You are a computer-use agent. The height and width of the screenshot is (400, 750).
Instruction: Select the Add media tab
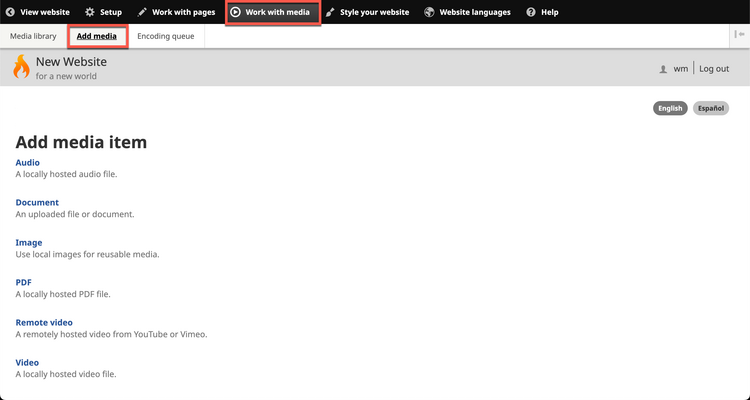click(97, 36)
